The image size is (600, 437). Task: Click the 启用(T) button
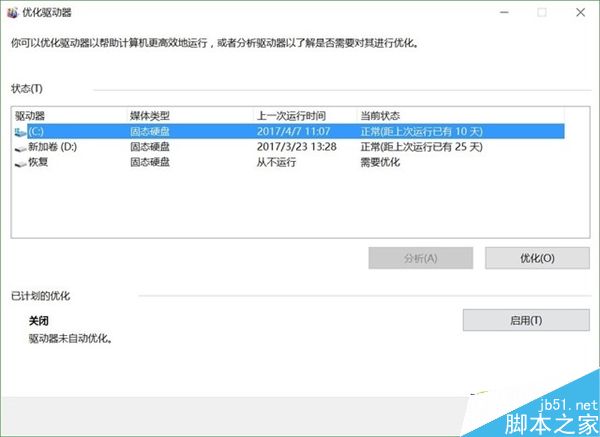coord(526,320)
